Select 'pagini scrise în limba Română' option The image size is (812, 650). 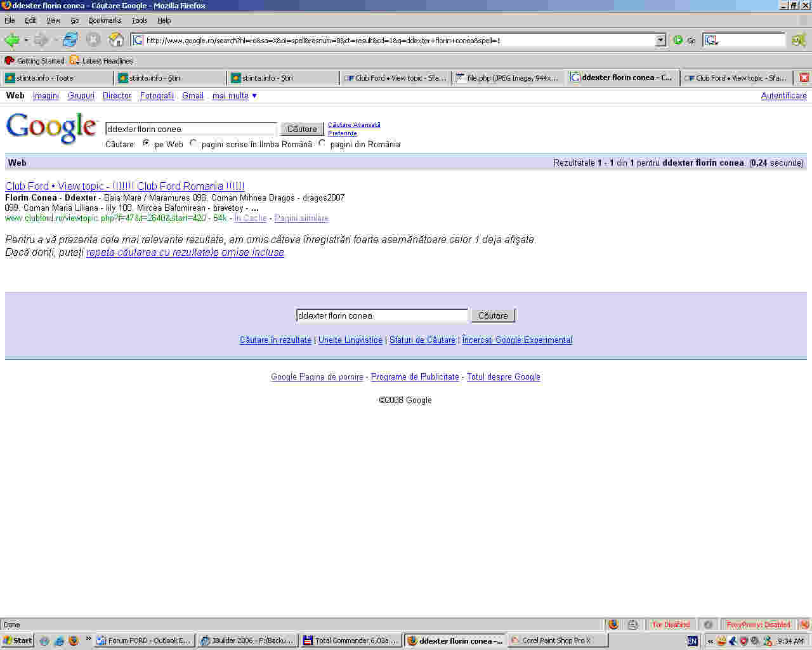point(193,143)
